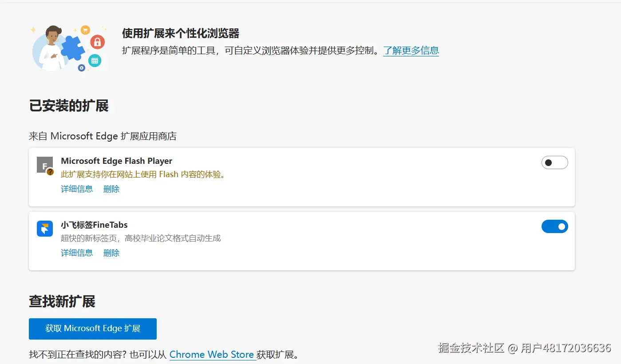Click the 获取 Microsoft Edge 扩展 button

pyautogui.click(x=92, y=328)
